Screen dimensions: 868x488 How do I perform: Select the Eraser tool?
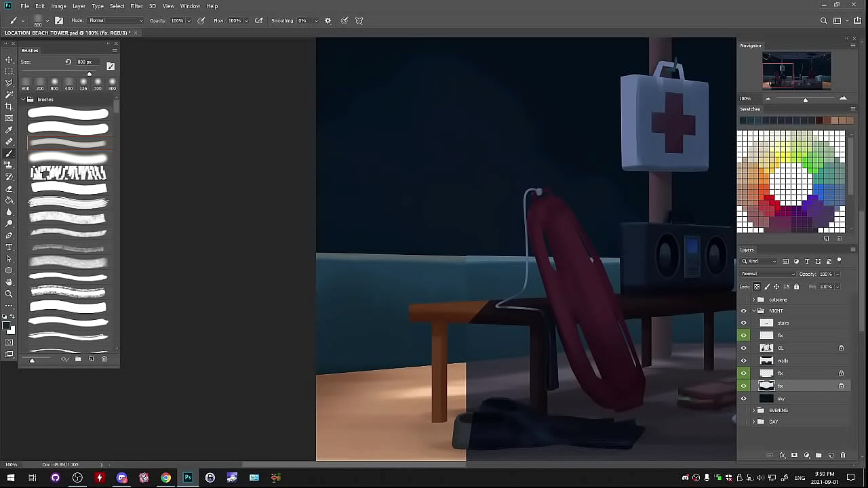(9, 188)
